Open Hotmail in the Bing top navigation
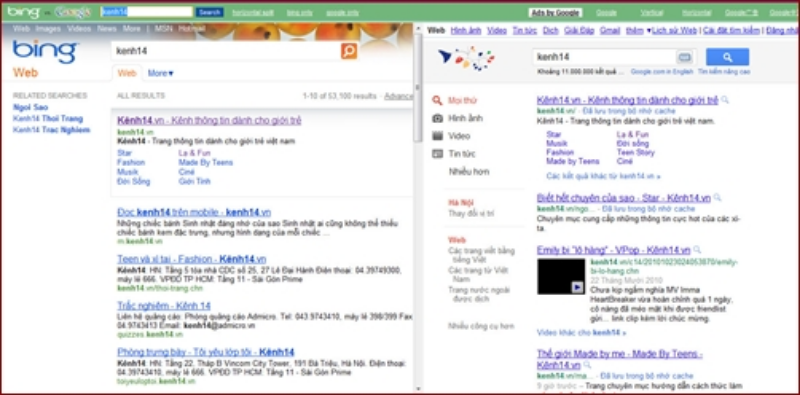This screenshot has height=395, width=800. [192, 29]
